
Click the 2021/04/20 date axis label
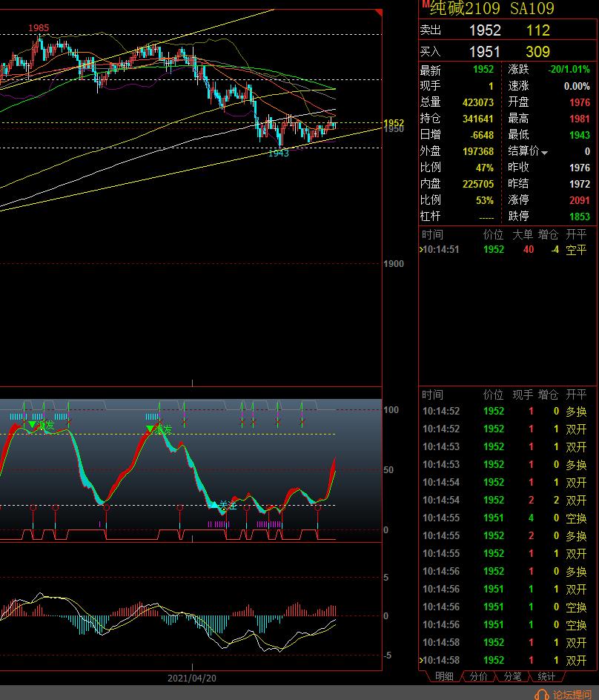(x=192, y=678)
